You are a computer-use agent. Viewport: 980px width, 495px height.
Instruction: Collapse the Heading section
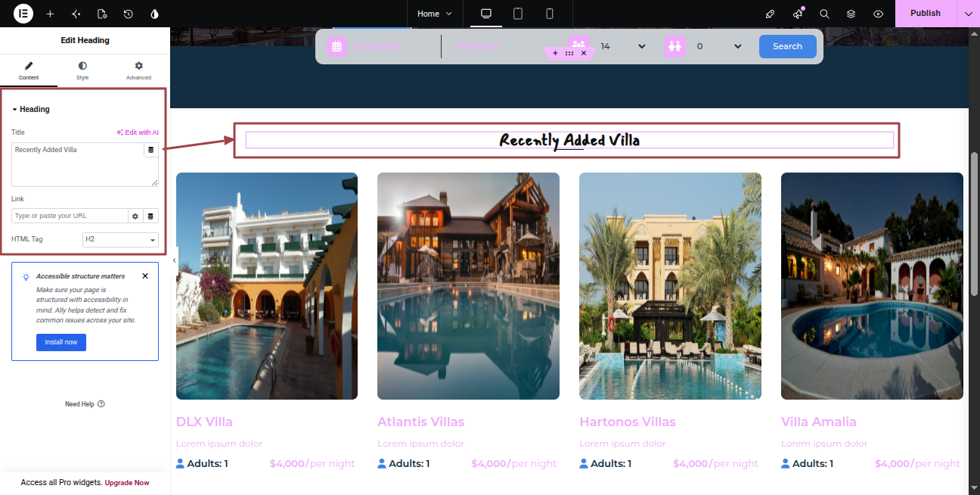(30, 109)
